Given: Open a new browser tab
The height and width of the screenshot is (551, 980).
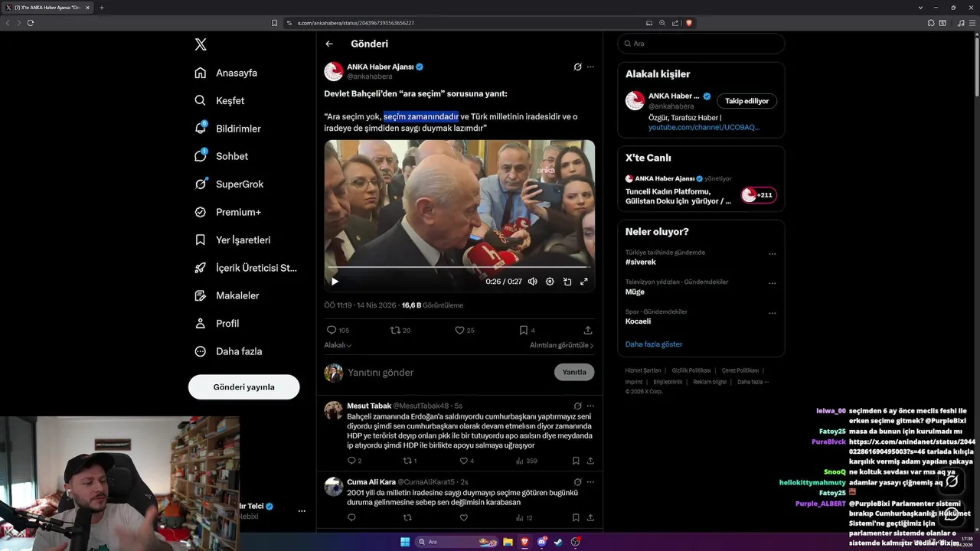Looking at the screenshot, I should pyautogui.click(x=102, y=8).
